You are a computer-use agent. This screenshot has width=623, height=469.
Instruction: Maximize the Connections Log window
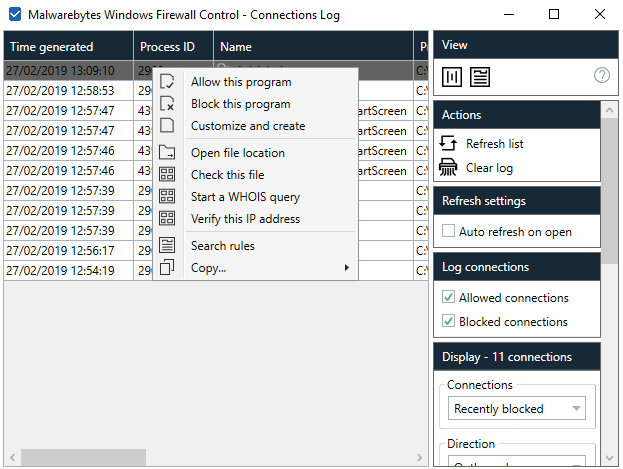pyautogui.click(x=554, y=14)
